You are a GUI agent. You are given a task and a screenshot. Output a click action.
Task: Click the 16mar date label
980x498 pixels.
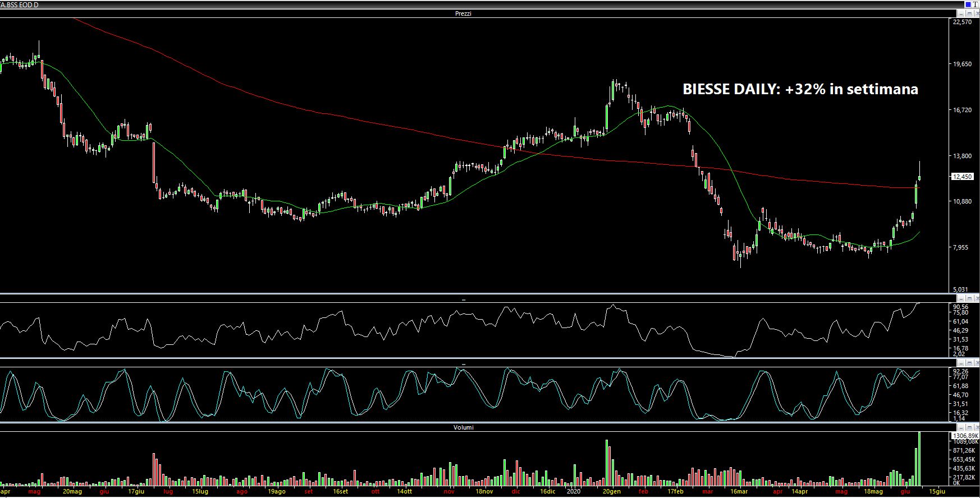(739, 491)
